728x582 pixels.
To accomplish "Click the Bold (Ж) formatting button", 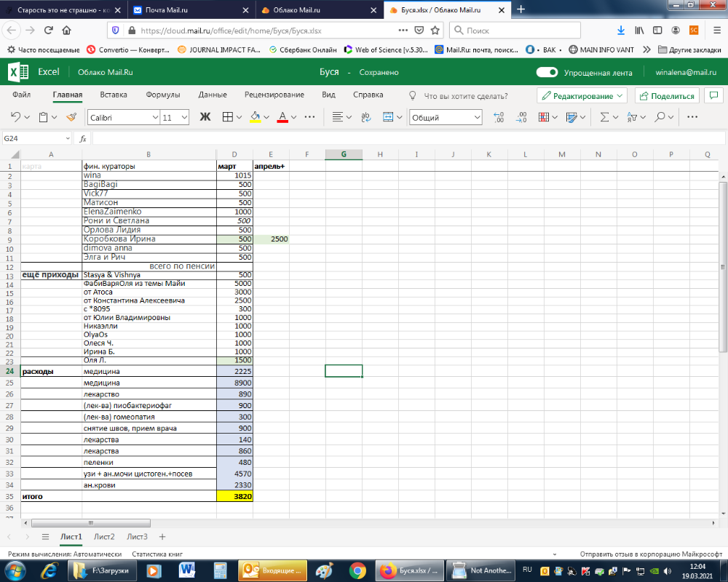I will (x=205, y=117).
